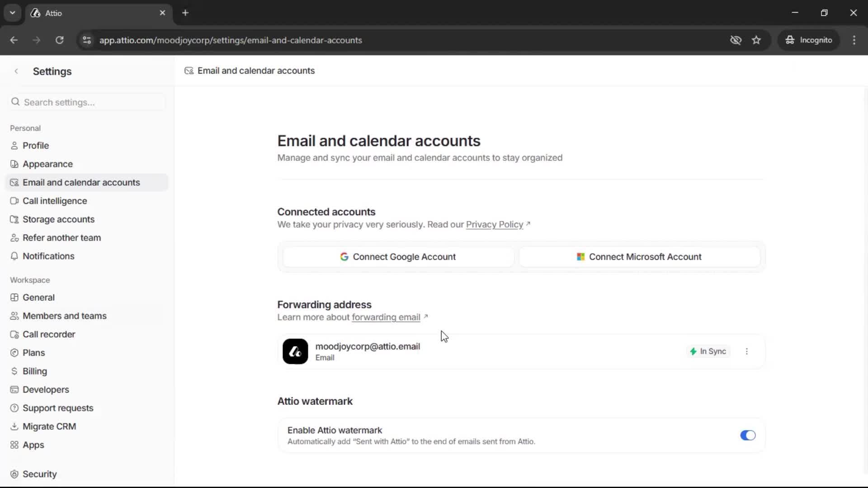Select the Appearance settings icon
868x488 pixels.
point(14,164)
